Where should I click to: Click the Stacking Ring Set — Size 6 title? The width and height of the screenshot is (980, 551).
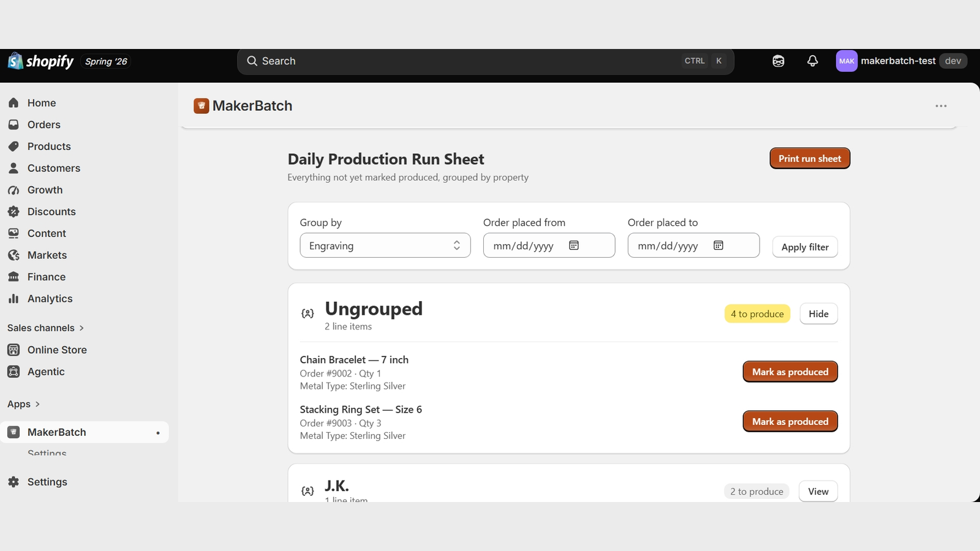[361, 410]
